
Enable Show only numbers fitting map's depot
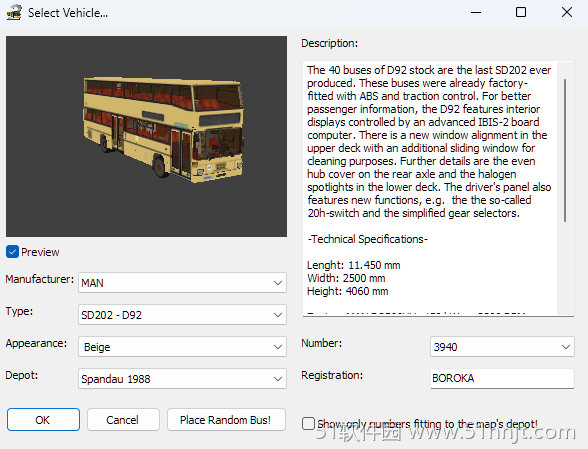[x=308, y=423]
